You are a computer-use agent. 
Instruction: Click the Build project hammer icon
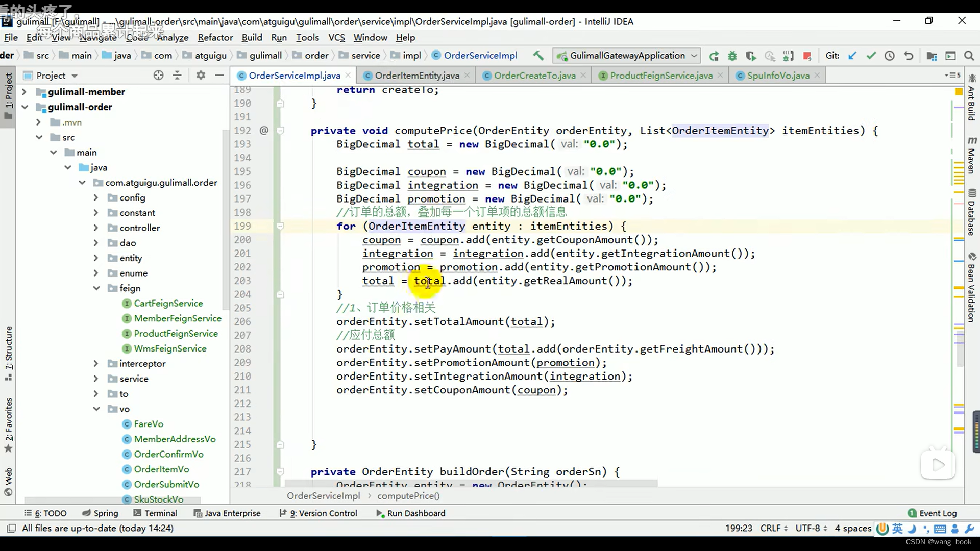coord(538,55)
